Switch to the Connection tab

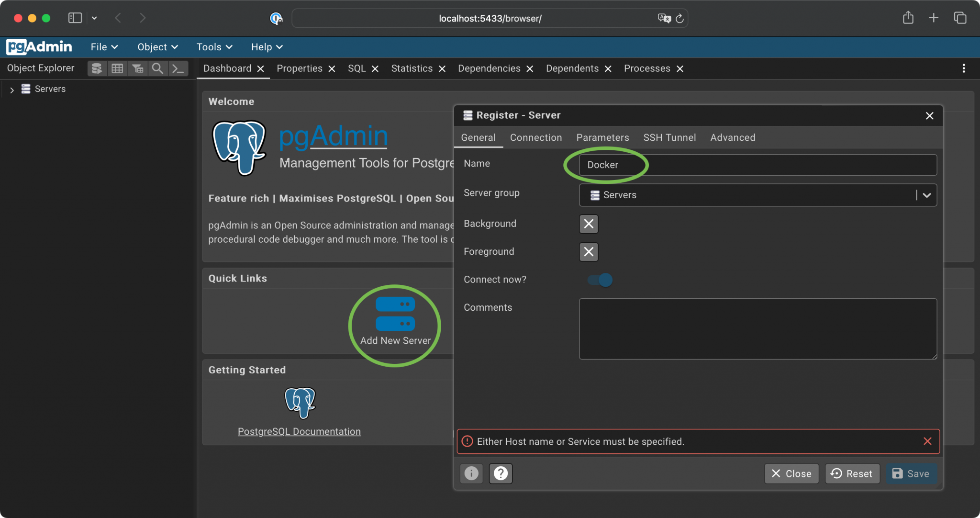click(536, 138)
